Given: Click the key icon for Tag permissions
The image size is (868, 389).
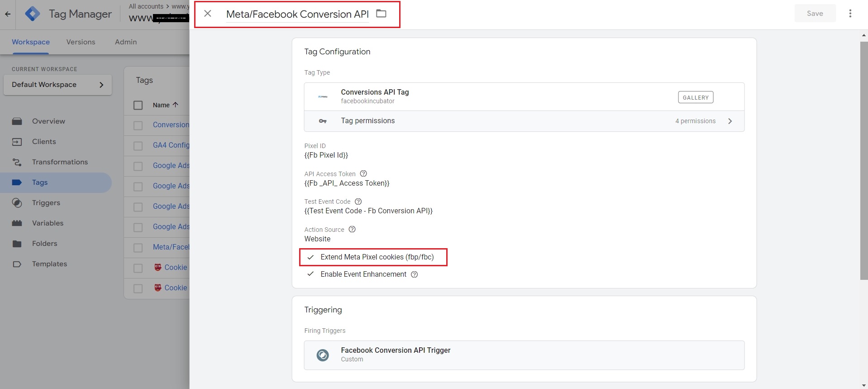Looking at the screenshot, I should point(323,121).
